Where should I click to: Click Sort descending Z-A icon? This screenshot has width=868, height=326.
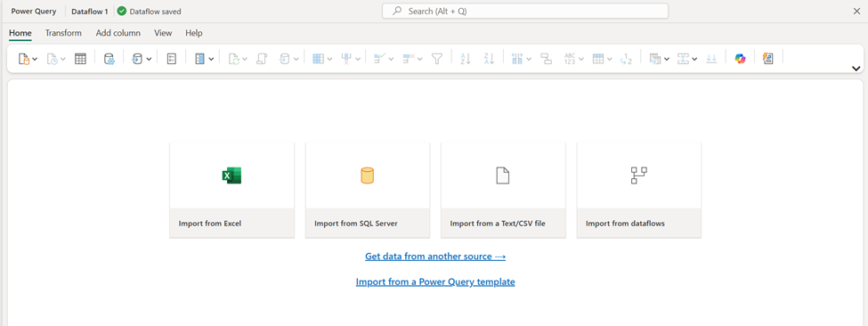point(489,59)
